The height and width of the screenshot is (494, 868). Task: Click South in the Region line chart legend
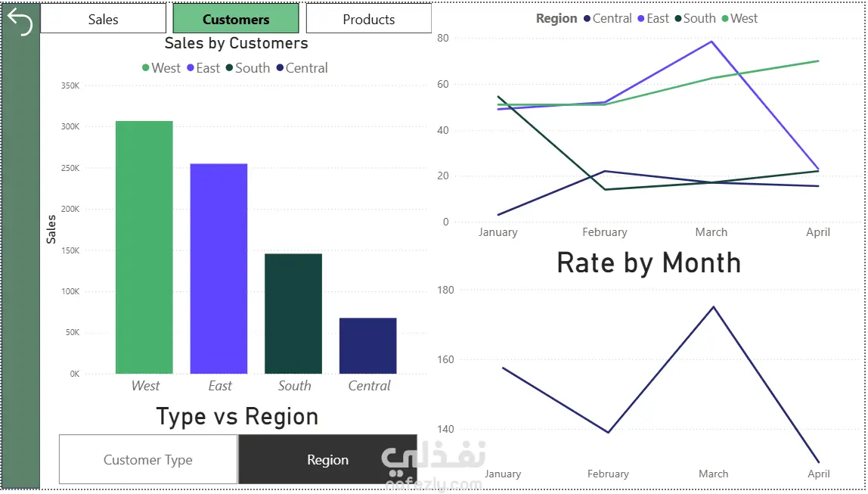(x=696, y=18)
